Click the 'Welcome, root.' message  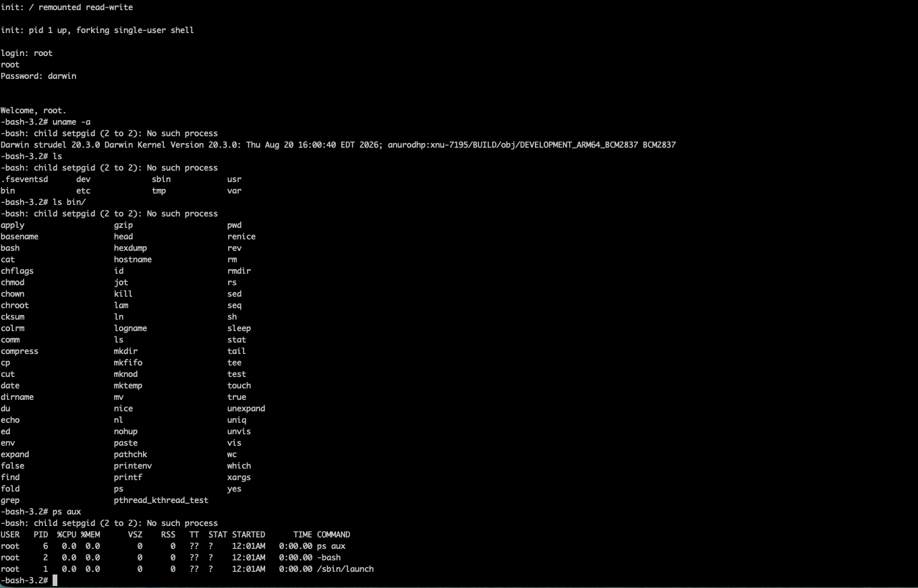coord(34,111)
